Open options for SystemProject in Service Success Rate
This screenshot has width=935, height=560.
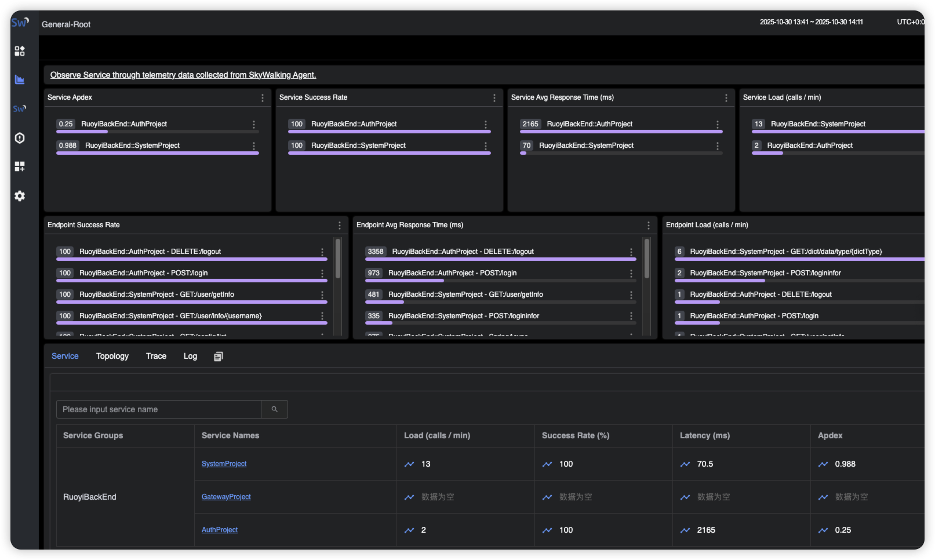[486, 146]
